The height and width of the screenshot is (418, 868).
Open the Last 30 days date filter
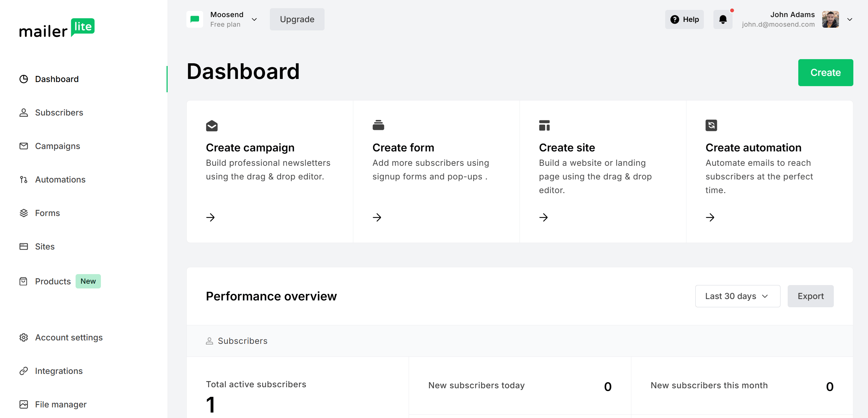[737, 296]
